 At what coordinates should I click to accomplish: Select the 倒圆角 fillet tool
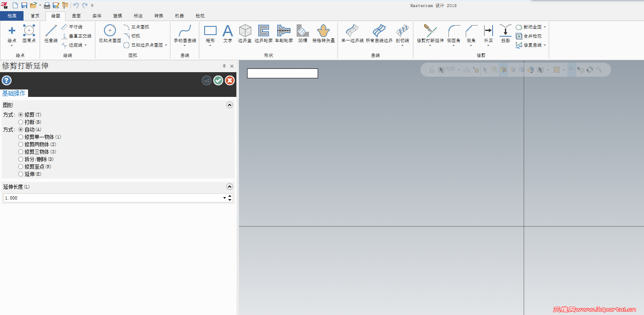coord(454,33)
